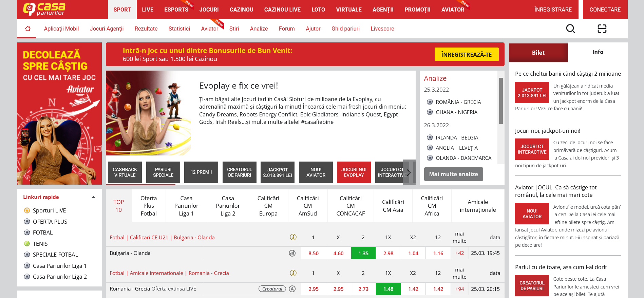
Task: Open info icon for Bulgaria - Olanda event
Action: (293, 237)
